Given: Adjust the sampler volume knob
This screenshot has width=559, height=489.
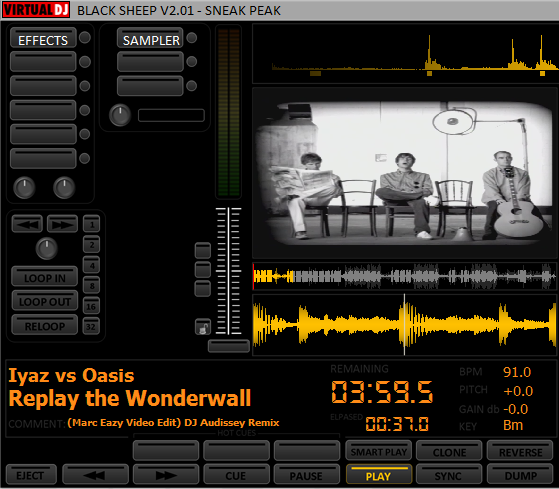Looking at the screenshot, I should pyautogui.click(x=120, y=115).
